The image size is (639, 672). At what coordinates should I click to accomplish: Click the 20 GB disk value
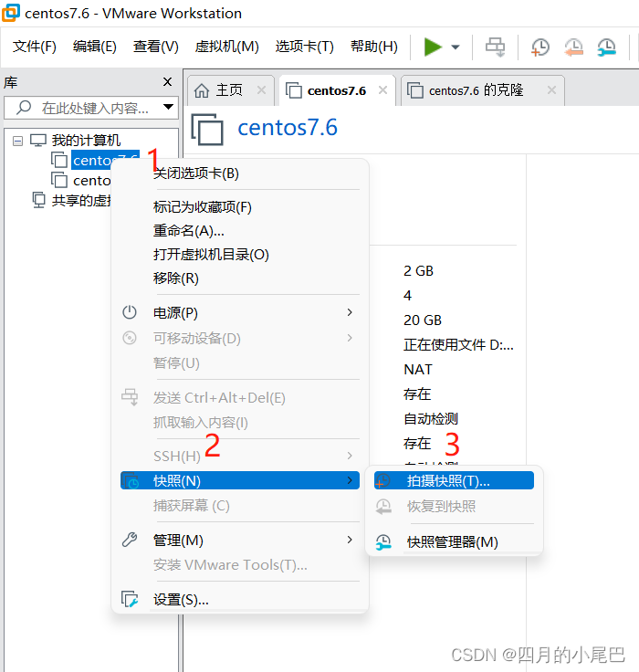point(423,320)
